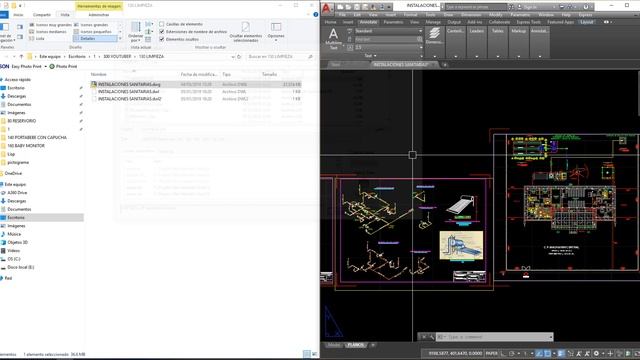Click the AutoCAD Help question icon
Image resolution: width=640 pixels, height=360 pixels.
click(586, 7)
